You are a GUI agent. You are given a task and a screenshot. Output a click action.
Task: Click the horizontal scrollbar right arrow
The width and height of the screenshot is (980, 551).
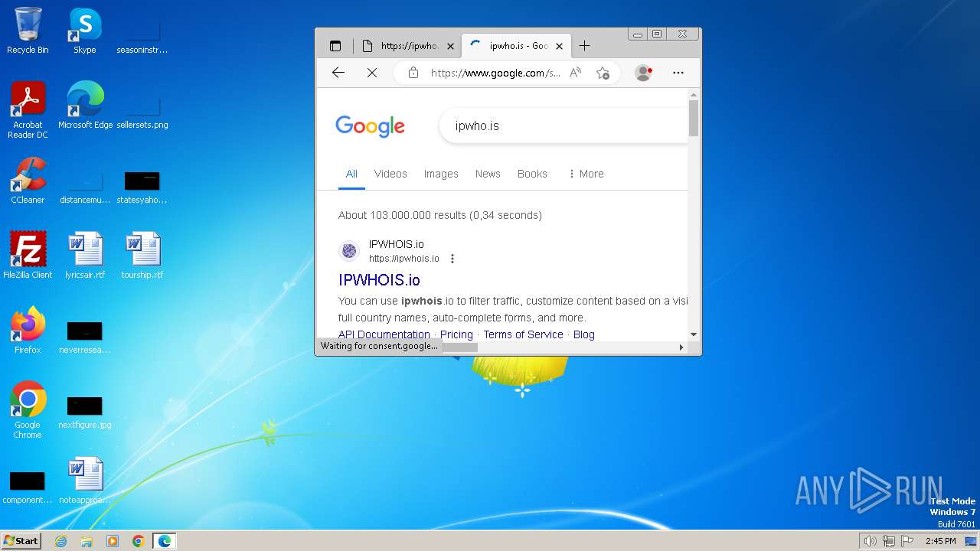(x=681, y=347)
